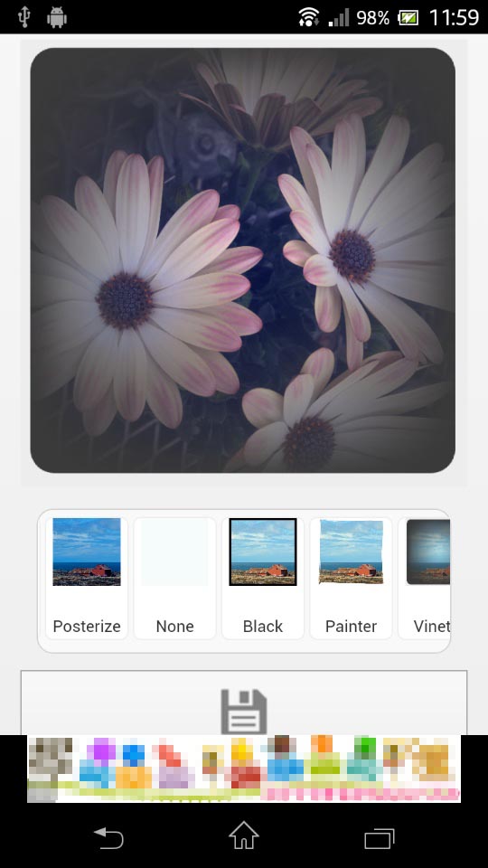Apply the Black frame filter thumbnail

263,552
